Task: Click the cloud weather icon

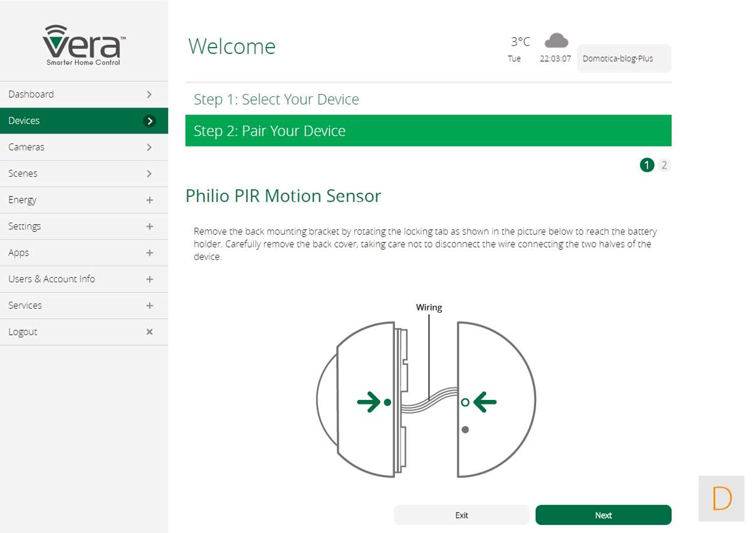Action: 556,41
